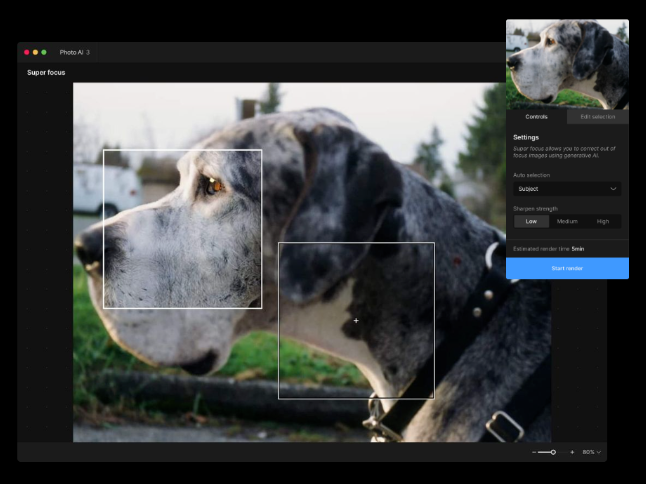The height and width of the screenshot is (484, 646).
Task: Switch to the Edit selection tab
Action: tap(598, 117)
